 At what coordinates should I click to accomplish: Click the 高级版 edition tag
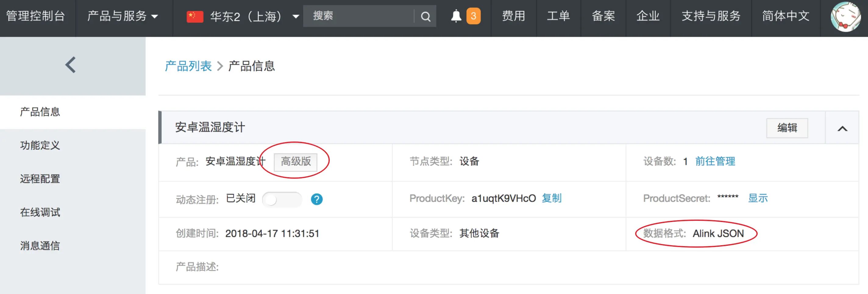pyautogui.click(x=296, y=162)
